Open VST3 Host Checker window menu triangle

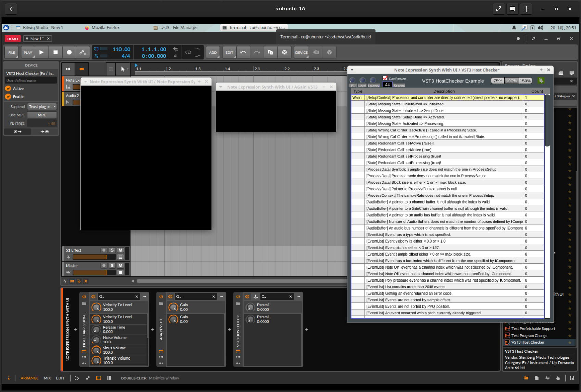(352, 70)
